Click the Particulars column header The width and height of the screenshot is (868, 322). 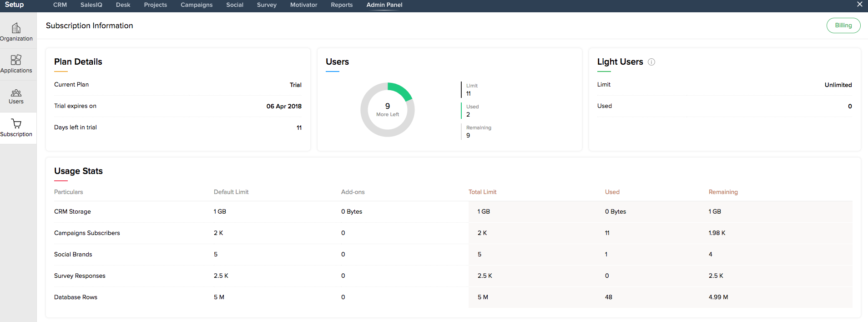point(69,192)
